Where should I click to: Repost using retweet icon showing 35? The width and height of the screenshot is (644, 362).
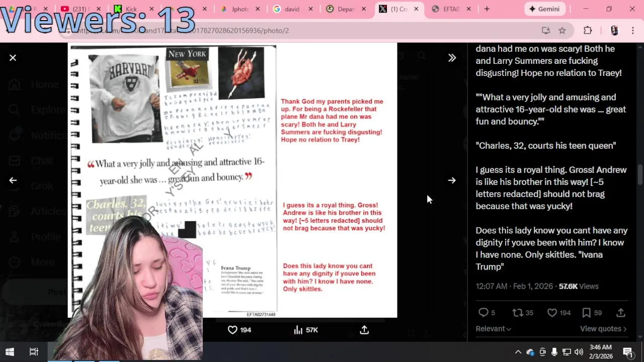click(522, 313)
